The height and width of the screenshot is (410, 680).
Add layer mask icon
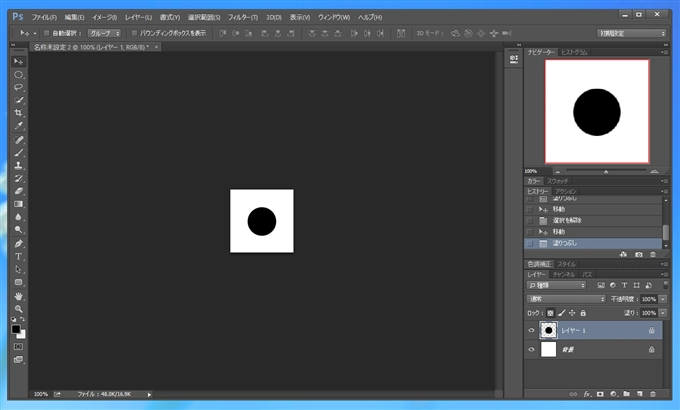coord(600,394)
